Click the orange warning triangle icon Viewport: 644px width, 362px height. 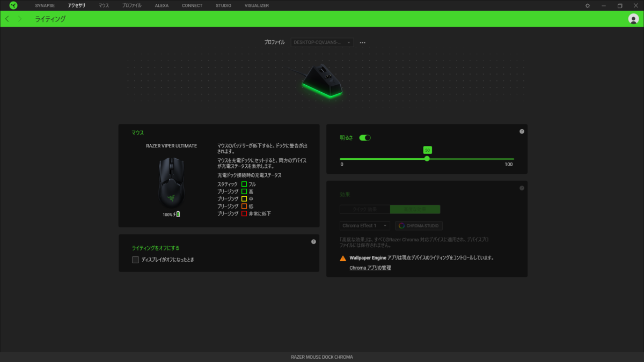point(343,258)
